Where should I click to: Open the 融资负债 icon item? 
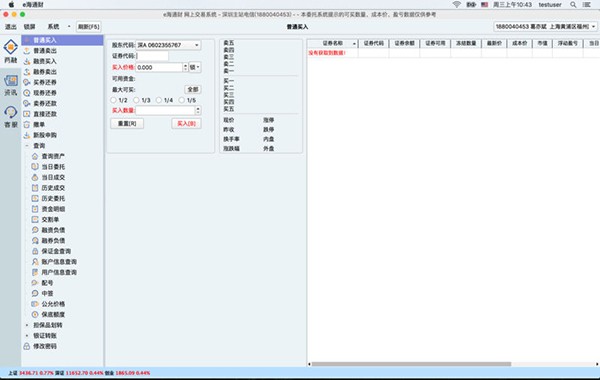coord(35,230)
